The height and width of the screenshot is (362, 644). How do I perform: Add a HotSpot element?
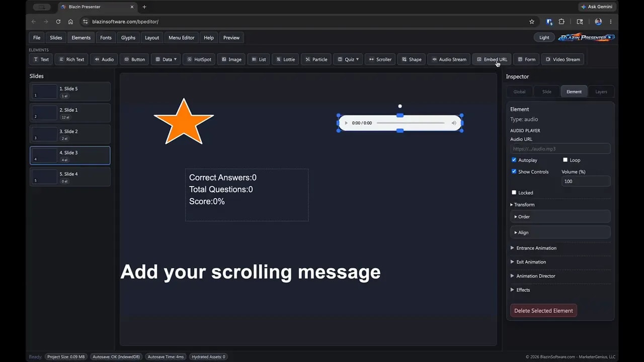(x=199, y=59)
